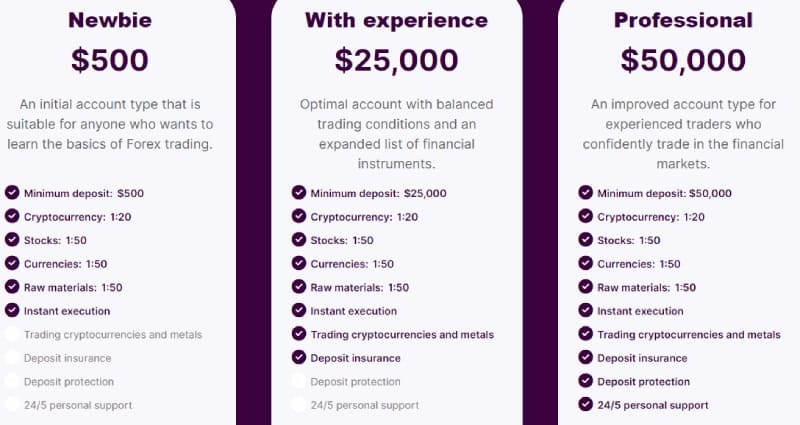Click Newbie Cryptocurrency 1:20 checkmark icon
800x425 pixels.
click(12, 217)
